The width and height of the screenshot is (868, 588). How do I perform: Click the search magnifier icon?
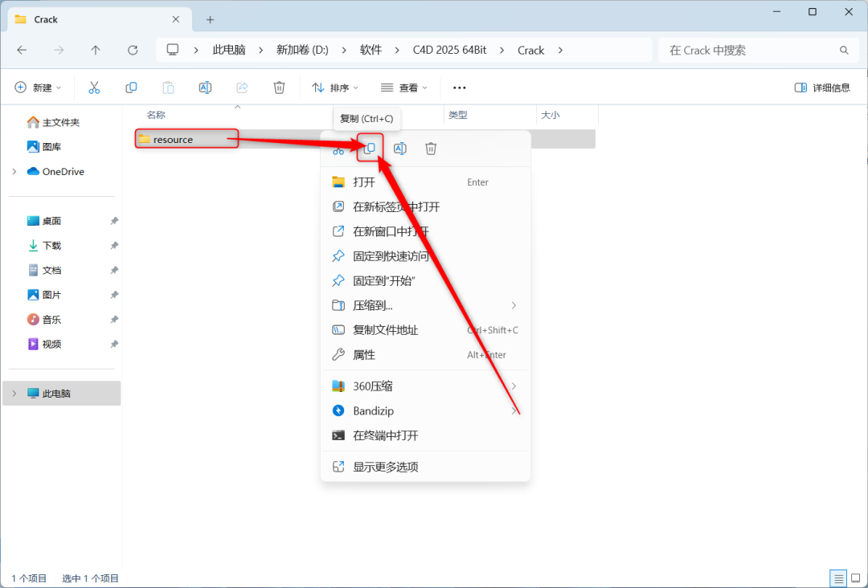click(844, 51)
